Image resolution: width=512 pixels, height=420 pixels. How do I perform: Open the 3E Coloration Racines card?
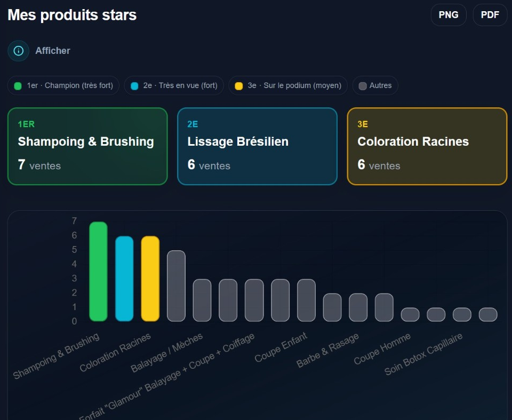coord(427,146)
